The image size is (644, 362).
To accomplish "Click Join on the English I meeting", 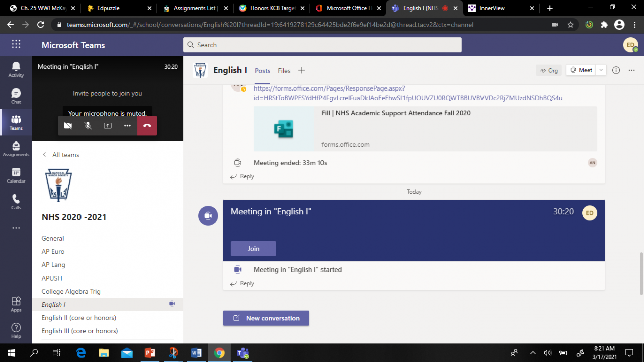I will [x=253, y=249].
